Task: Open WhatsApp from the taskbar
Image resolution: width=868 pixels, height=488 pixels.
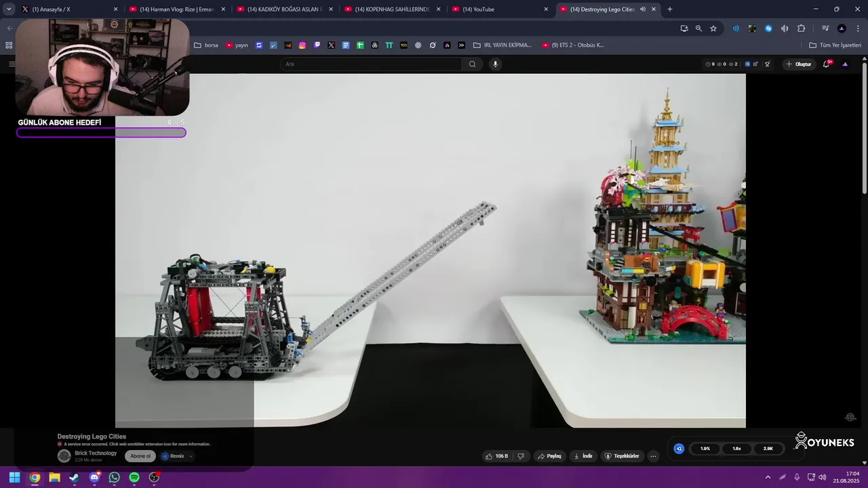Action: pyautogui.click(x=115, y=477)
